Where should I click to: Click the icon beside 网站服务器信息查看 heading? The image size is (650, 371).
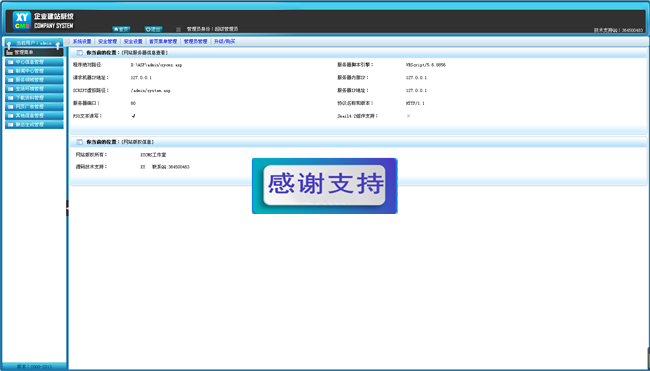80,53
